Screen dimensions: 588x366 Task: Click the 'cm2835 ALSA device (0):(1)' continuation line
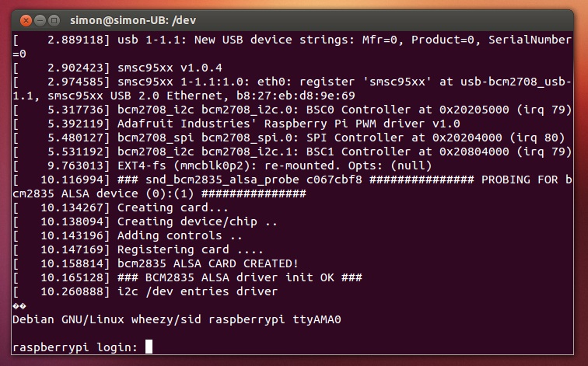[159, 193]
